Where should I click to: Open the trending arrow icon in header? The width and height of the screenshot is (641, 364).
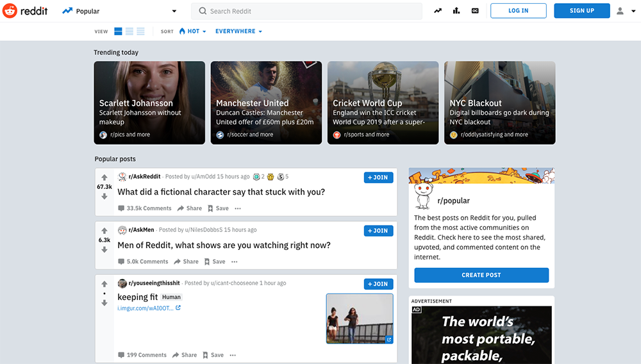point(438,11)
